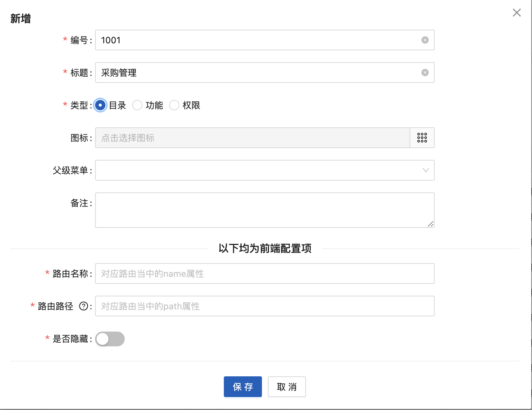Screen dimensions: 532x410
Task: Open the icon picker grid button
Action: pos(422,138)
